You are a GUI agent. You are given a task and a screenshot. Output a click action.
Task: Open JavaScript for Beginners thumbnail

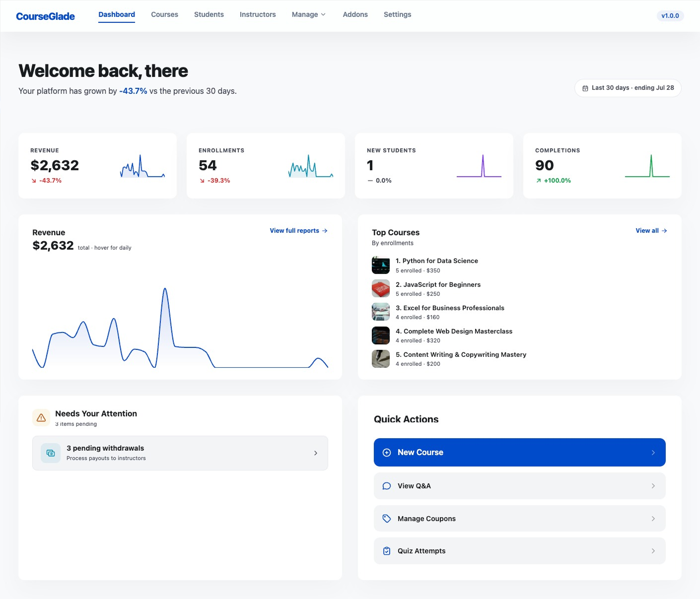click(381, 288)
